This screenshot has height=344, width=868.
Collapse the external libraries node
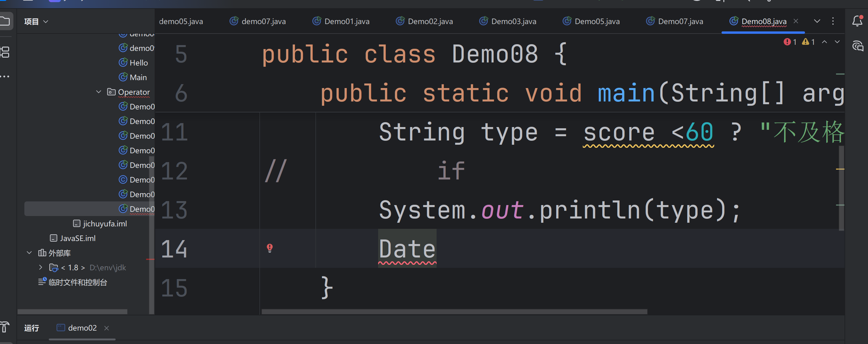(29, 253)
